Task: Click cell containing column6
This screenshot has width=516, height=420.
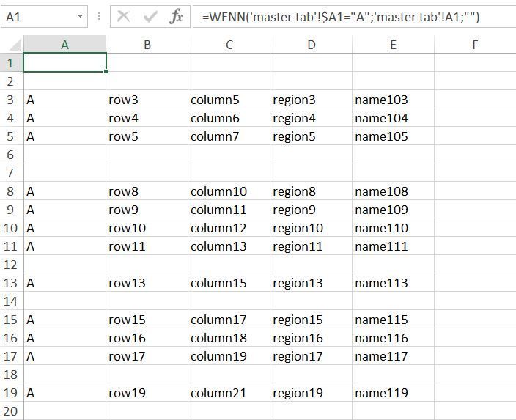Action: coord(229,118)
